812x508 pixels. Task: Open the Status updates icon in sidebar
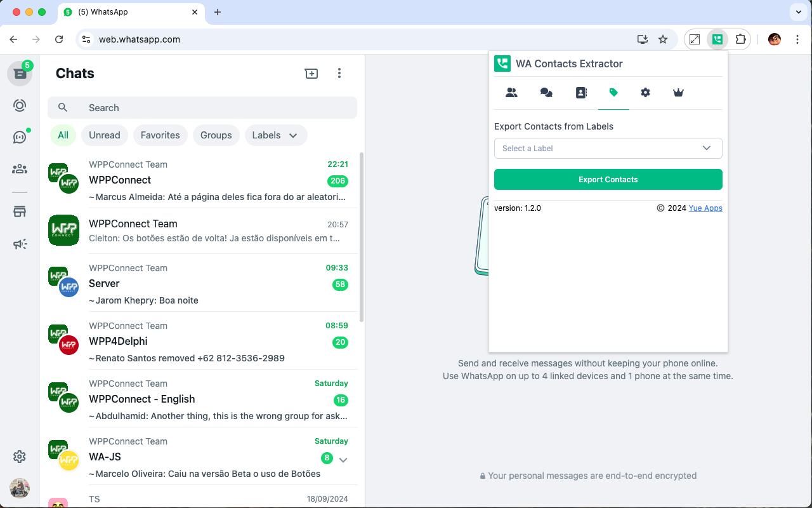coord(20,105)
